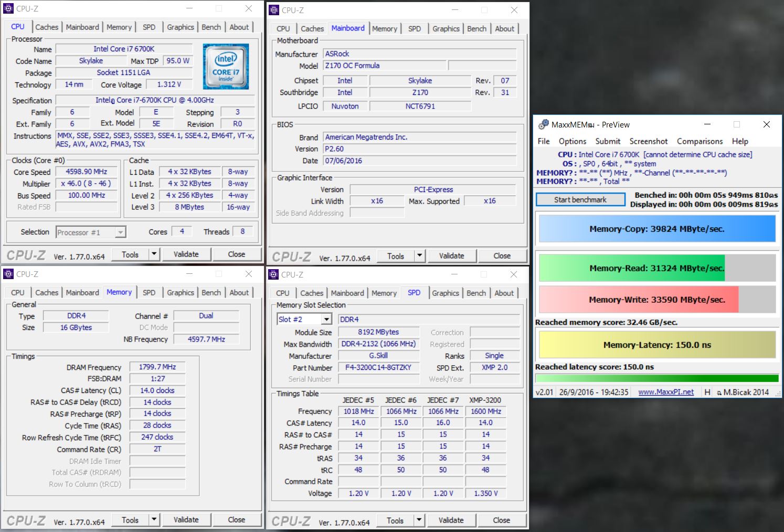784x532 pixels.
Task: Expand Tools dropdown arrow in Memory tab window
Action: tap(154, 520)
